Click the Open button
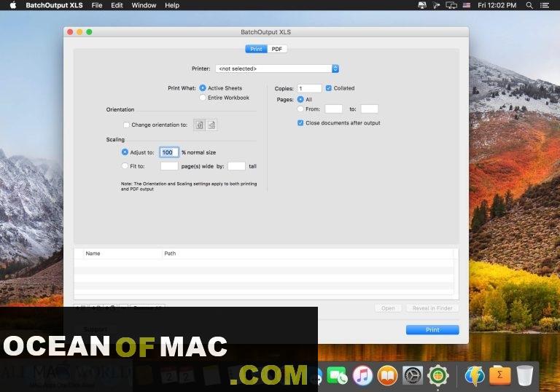This screenshot has width=560, height=392. pyautogui.click(x=388, y=308)
